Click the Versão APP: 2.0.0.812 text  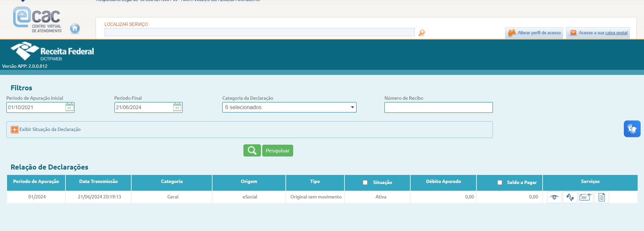(25, 66)
